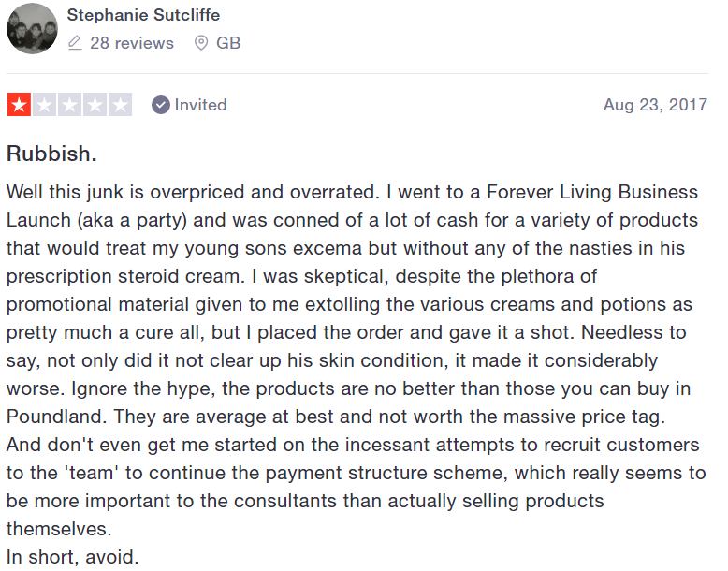728x571 pixels.
Task: Click the third grey rating star
Action: [x=69, y=105]
